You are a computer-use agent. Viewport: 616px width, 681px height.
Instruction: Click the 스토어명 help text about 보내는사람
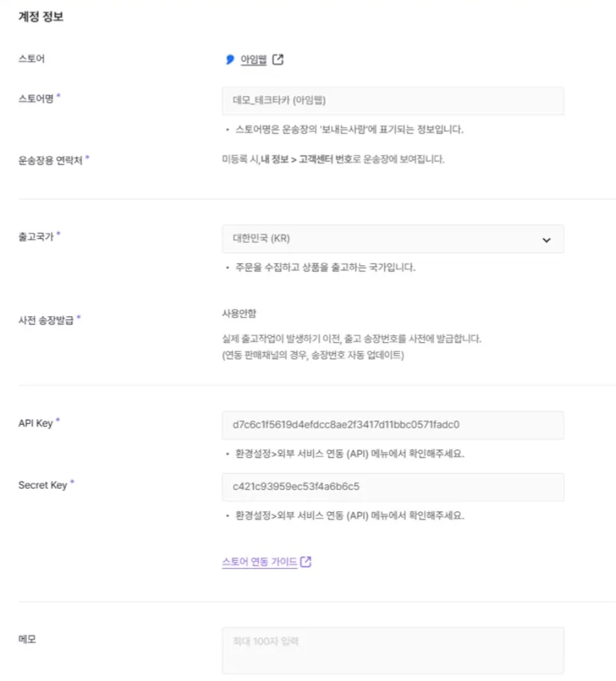tap(349, 129)
